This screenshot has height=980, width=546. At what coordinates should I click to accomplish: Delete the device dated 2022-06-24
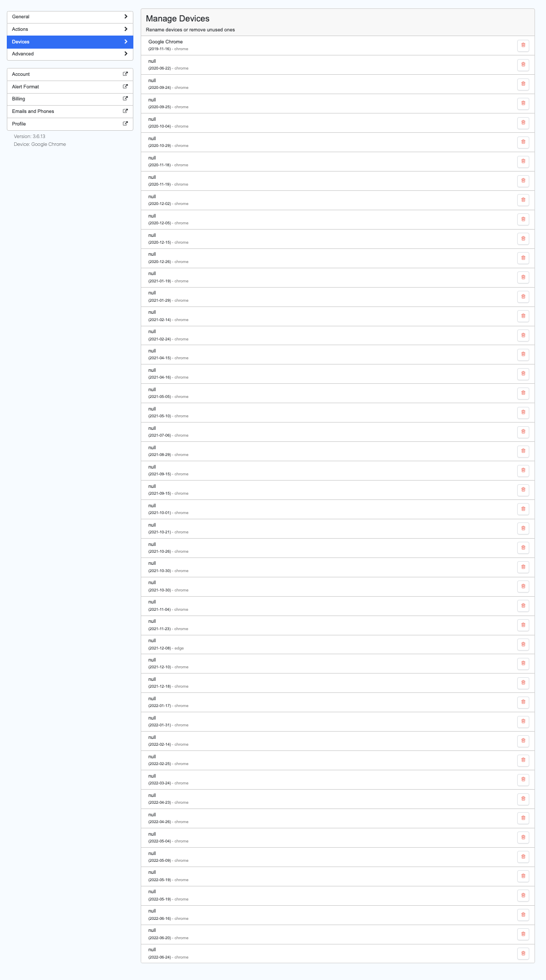(x=523, y=953)
